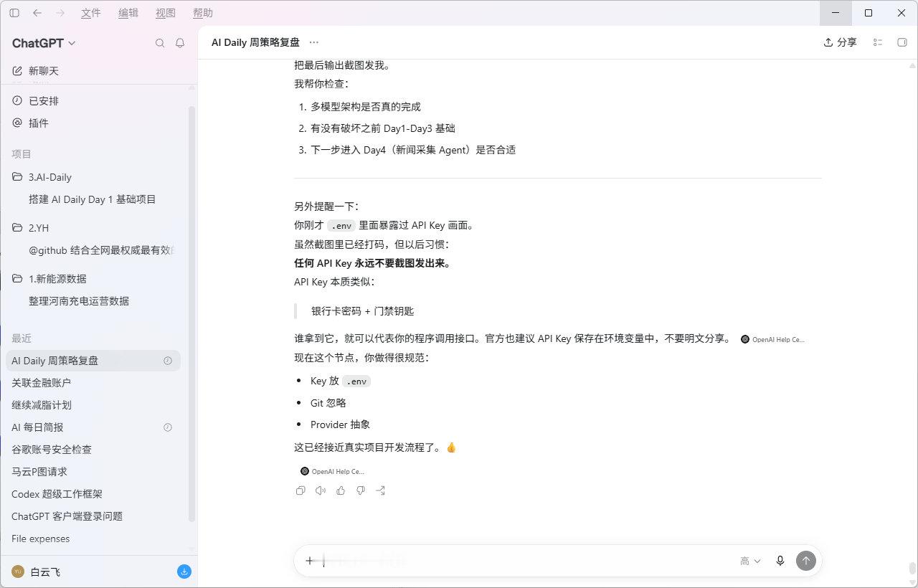Go back with the left arrow
Image resolution: width=918 pixels, height=588 pixels.
coord(37,13)
